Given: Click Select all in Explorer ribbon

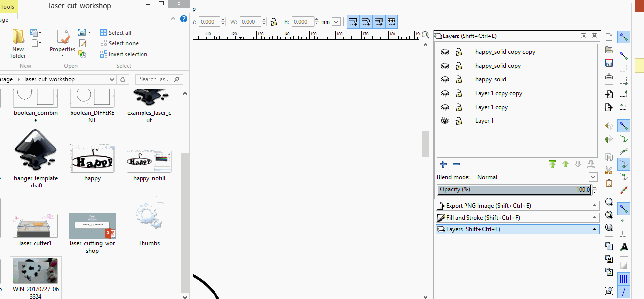Looking at the screenshot, I should coord(115,33).
